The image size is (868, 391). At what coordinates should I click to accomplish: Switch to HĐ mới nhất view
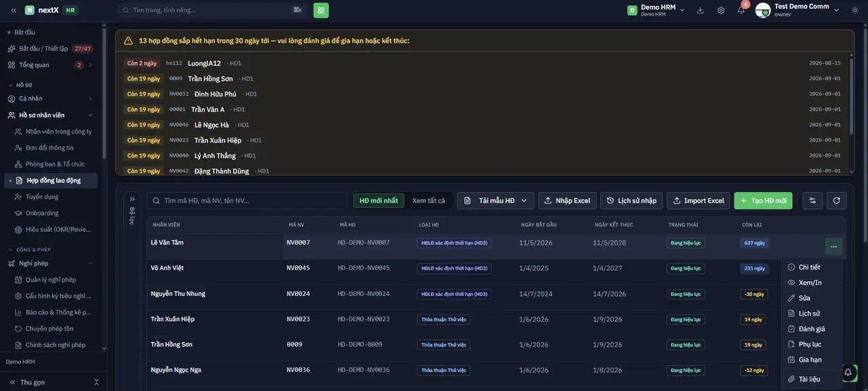point(378,200)
